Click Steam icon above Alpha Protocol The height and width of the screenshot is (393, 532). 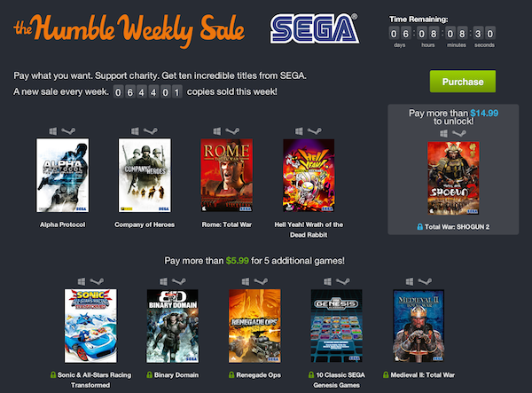tap(68, 131)
